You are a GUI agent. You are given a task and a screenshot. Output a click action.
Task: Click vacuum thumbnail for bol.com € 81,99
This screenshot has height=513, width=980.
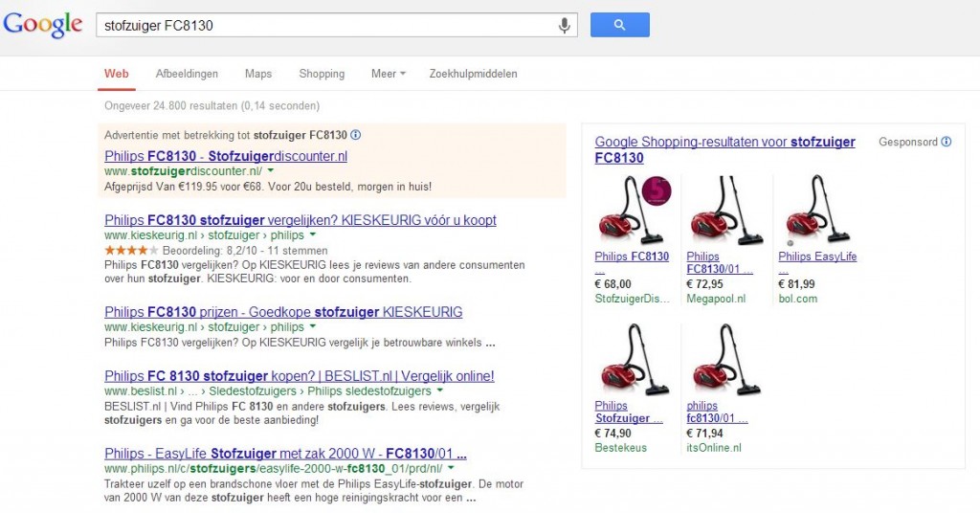coord(817,210)
